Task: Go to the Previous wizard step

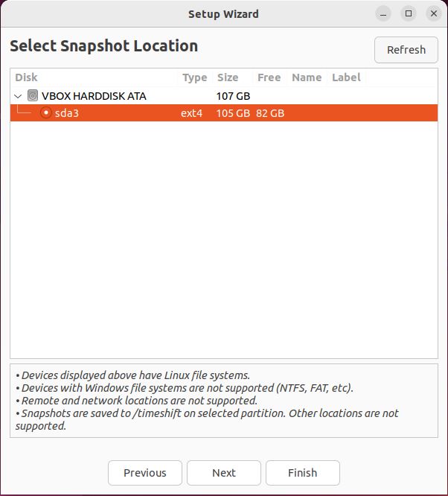Action: pyautogui.click(x=145, y=473)
